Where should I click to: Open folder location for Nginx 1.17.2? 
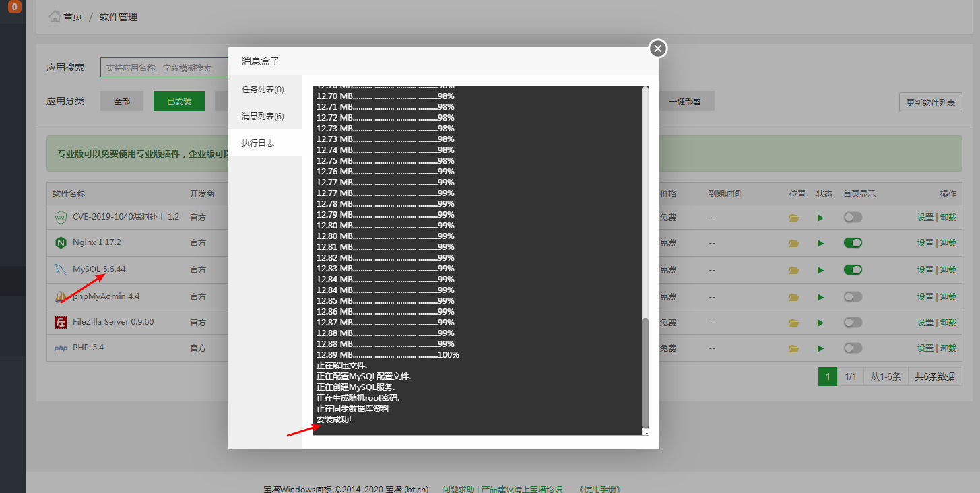(794, 243)
